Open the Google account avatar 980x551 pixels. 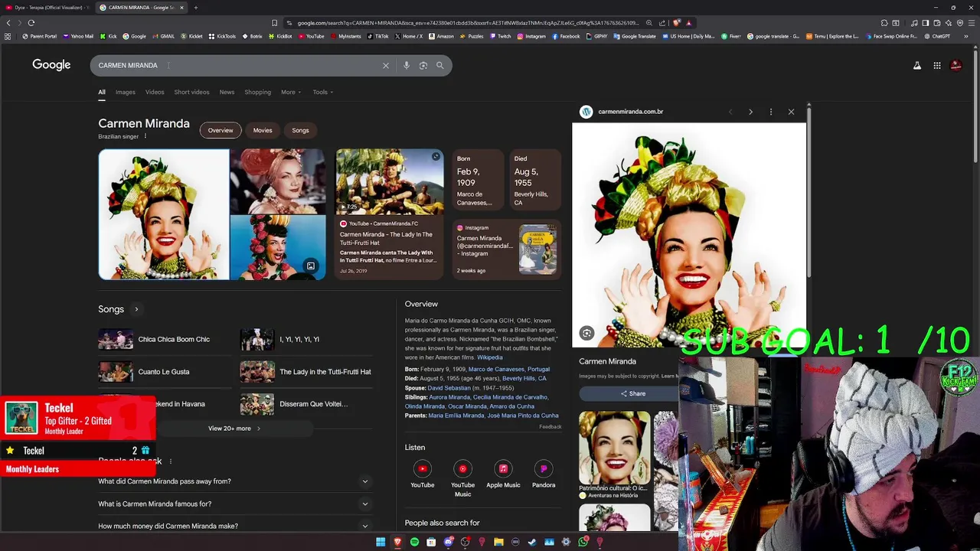point(956,66)
